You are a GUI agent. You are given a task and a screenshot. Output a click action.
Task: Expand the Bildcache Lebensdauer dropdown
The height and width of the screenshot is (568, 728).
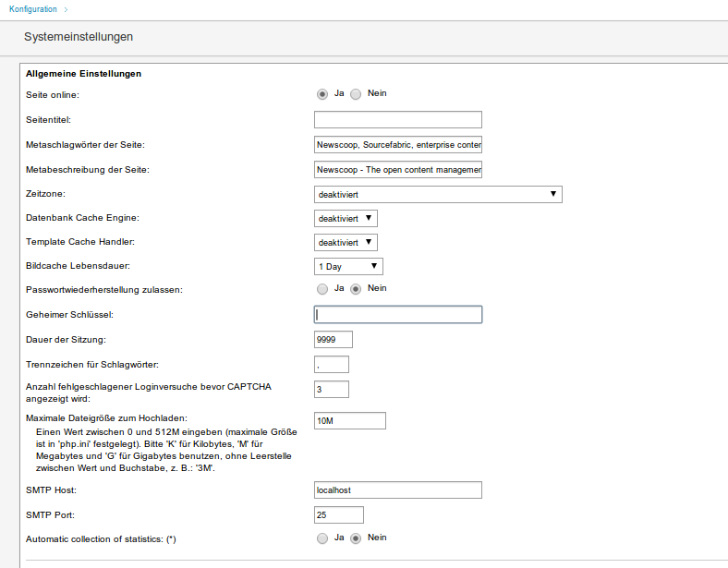(x=348, y=266)
